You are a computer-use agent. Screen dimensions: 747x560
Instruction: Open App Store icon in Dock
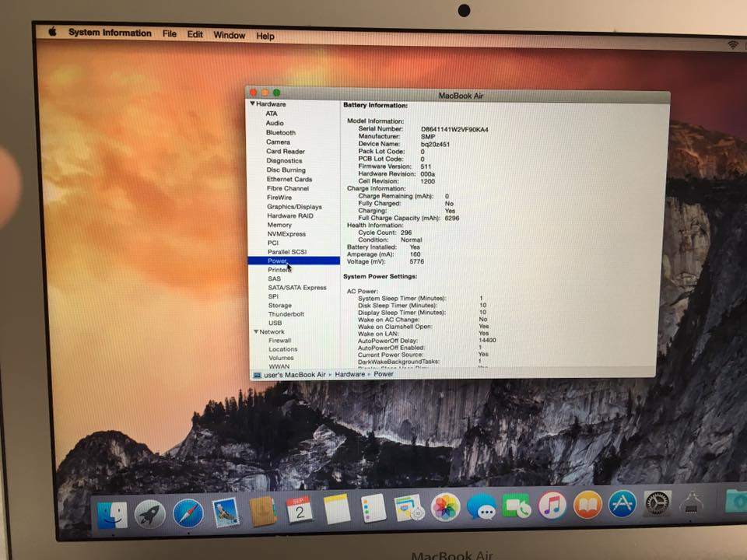622,504
